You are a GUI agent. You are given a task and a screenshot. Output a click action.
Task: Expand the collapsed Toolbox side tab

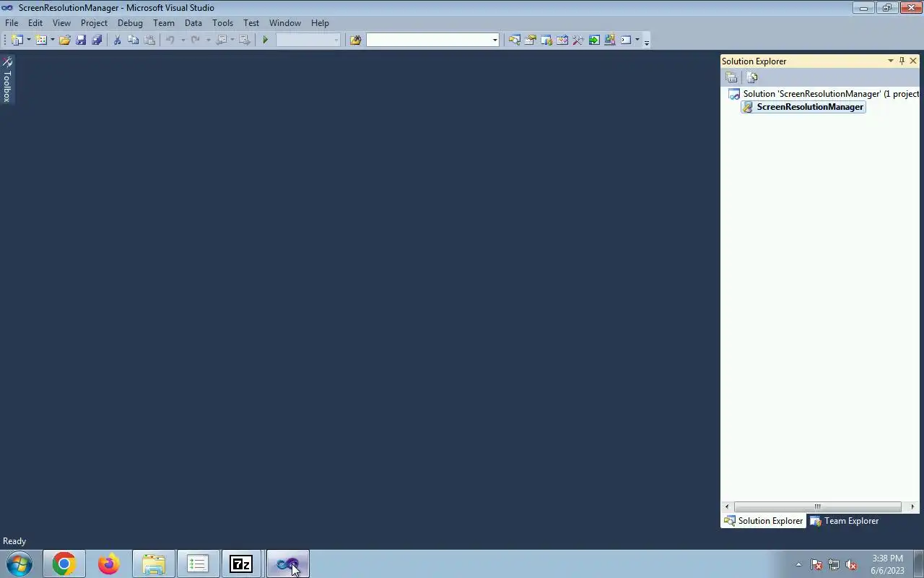click(7, 79)
